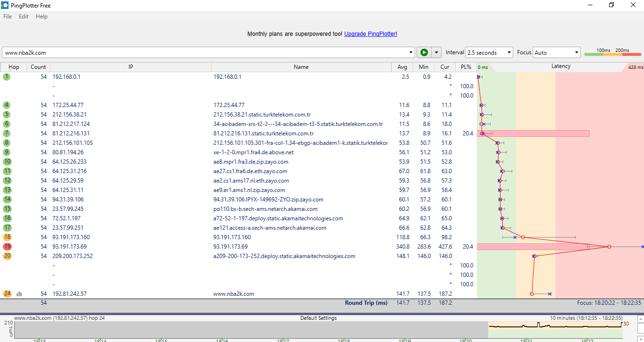Click the hop 10 green circle icon
Screen dimensions: 644x342
pos(7,161)
